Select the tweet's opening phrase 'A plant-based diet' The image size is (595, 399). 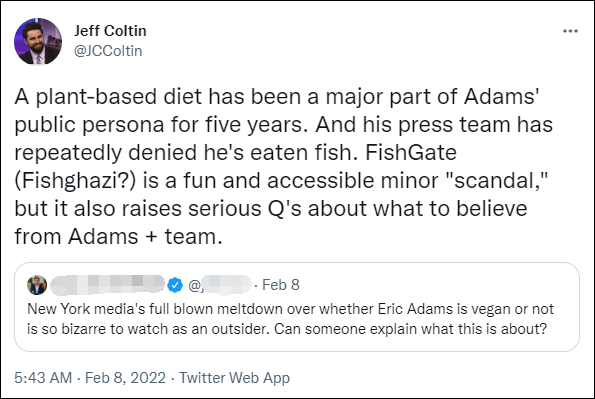coord(109,96)
